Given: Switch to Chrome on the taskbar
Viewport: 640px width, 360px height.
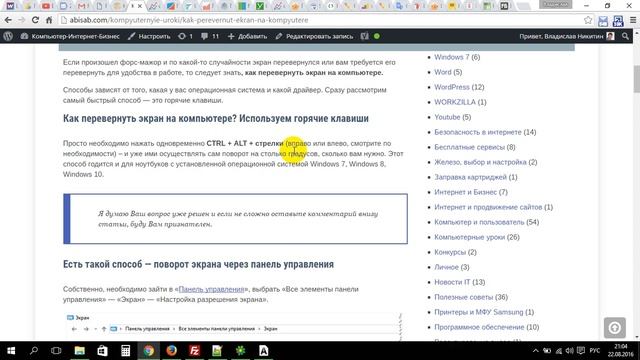Looking at the screenshot, I should click(149, 351).
